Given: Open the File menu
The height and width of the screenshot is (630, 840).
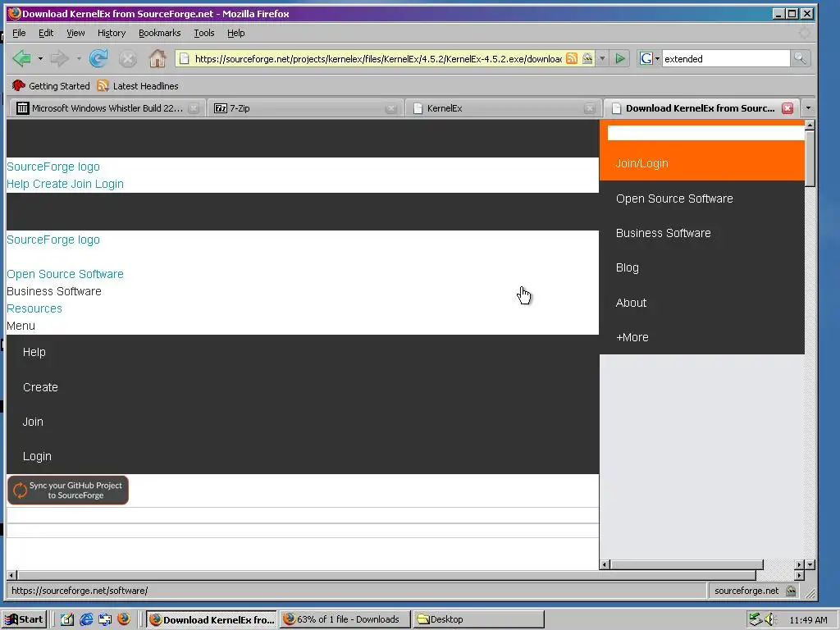Looking at the screenshot, I should pyautogui.click(x=19, y=33).
